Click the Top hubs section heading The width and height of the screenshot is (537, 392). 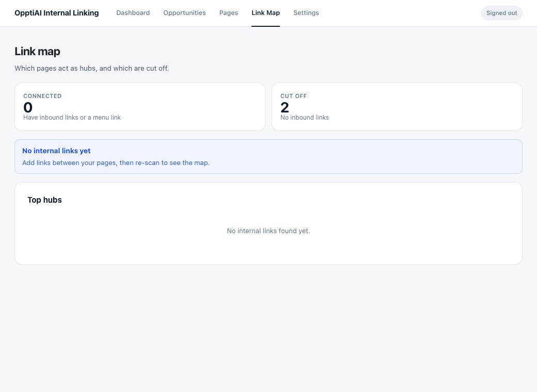coord(44,200)
